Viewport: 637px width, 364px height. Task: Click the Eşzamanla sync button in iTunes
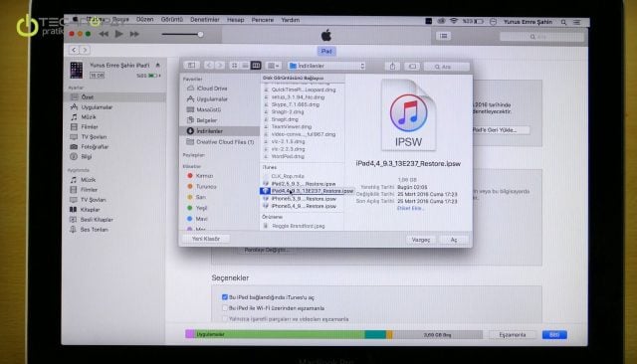513,335
